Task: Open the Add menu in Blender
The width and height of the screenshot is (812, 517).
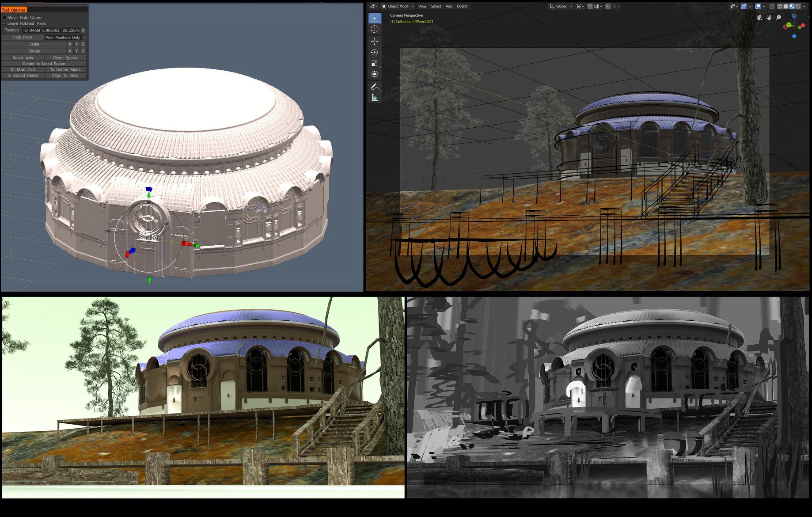Action: (449, 6)
